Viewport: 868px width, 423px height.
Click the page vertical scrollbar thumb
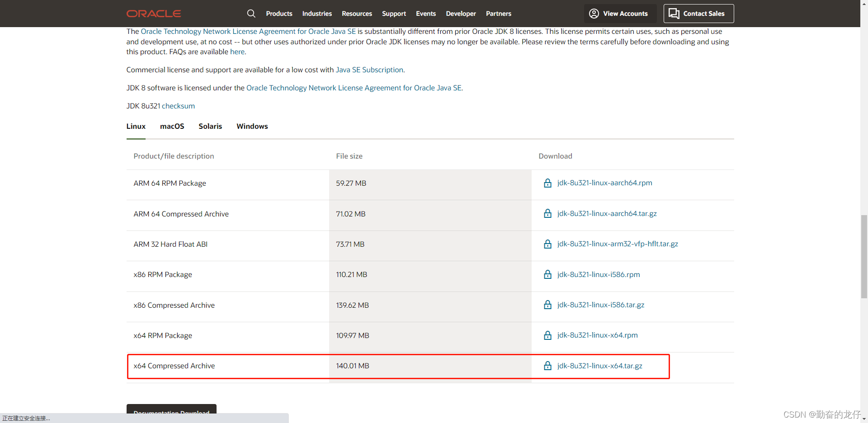864,256
